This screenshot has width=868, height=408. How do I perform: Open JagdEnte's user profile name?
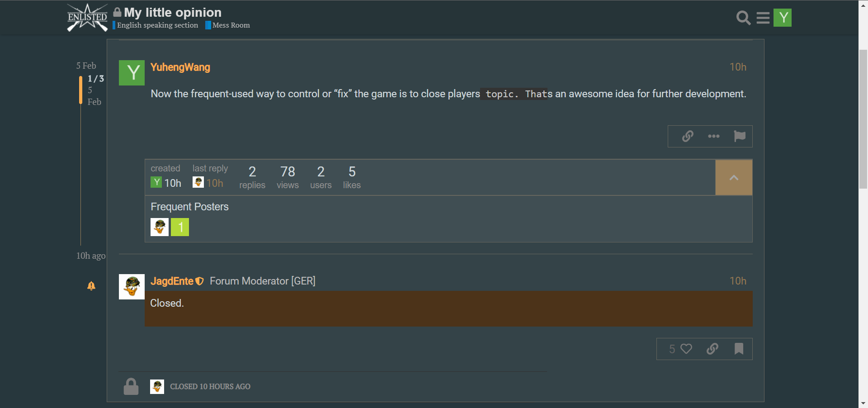[172, 281]
